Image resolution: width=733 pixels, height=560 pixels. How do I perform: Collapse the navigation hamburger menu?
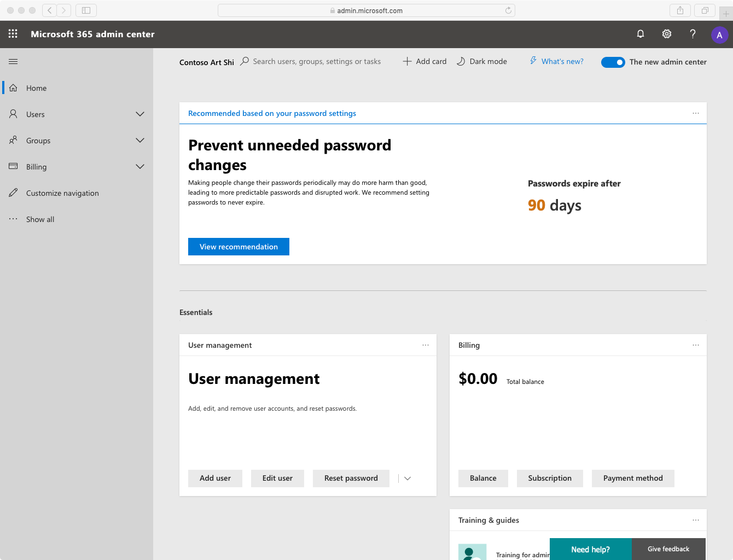coord(13,62)
